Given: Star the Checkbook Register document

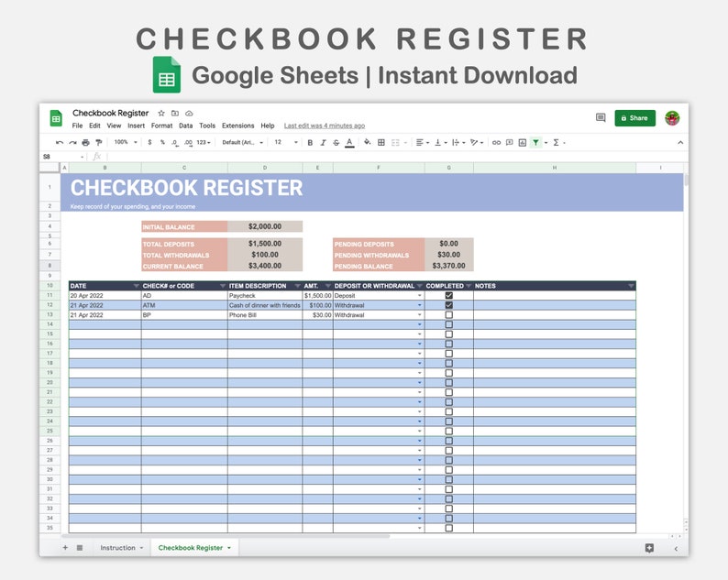Looking at the screenshot, I should [161, 114].
